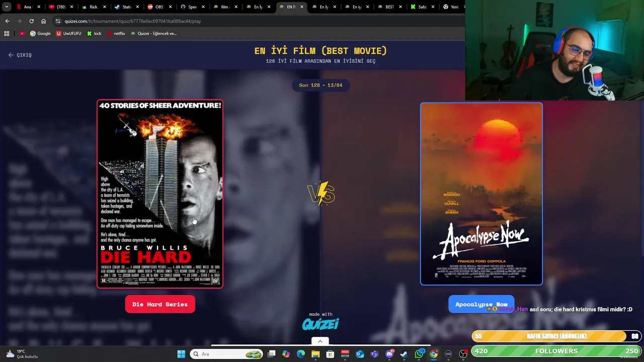Open the UwUFUFU bookmark
Screen dimensions: 644x362
coord(68,34)
